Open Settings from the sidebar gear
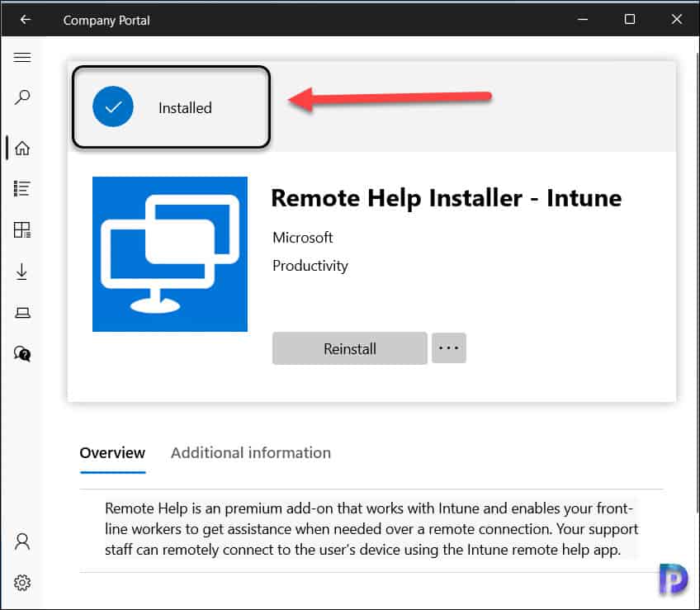Screen dimensions: 700x610 pyautogui.click(x=22, y=583)
